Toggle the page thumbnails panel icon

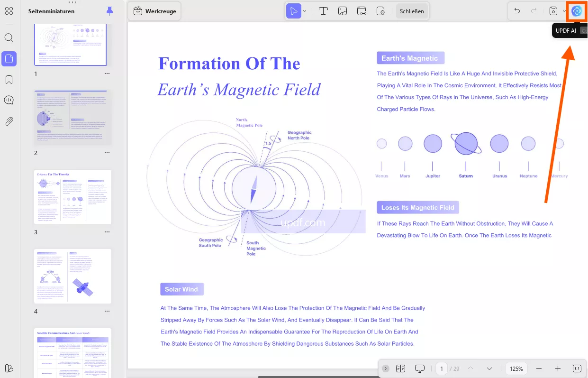(x=9, y=59)
